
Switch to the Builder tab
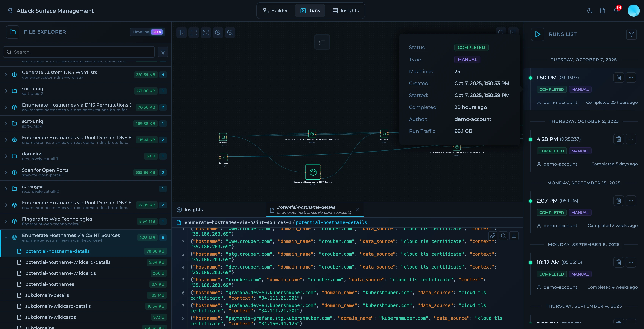click(x=276, y=10)
